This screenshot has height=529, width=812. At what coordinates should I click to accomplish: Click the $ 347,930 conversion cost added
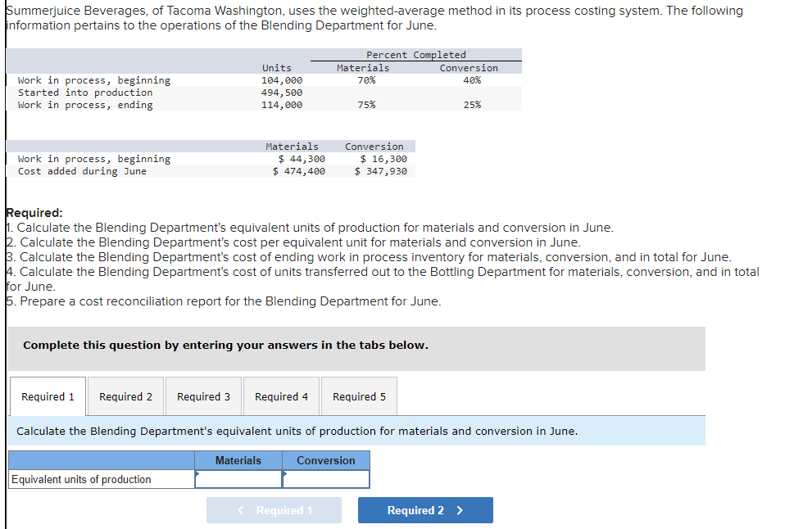(x=381, y=171)
